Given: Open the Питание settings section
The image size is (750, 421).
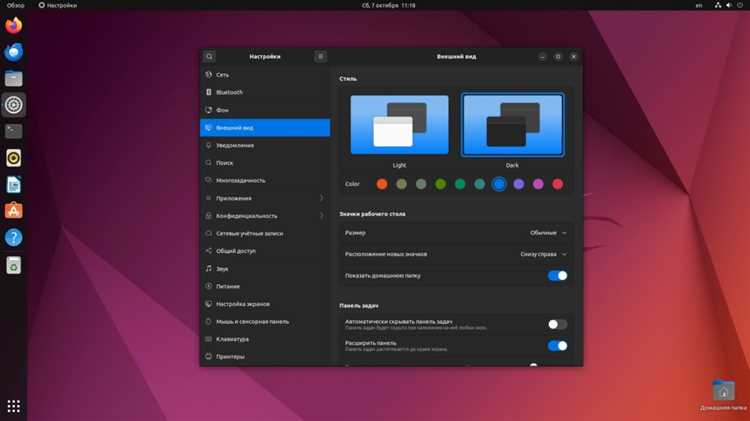Looking at the screenshot, I should click(265, 287).
